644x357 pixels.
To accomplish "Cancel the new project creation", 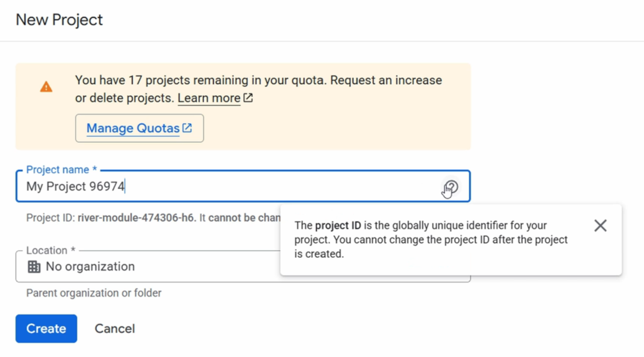I will point(115,328).
